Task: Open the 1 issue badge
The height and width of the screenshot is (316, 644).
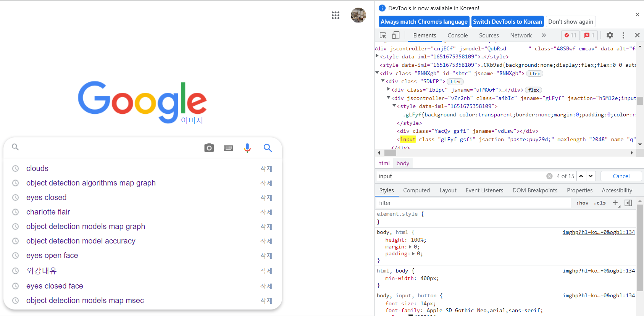Action: (x=589, y=35)
